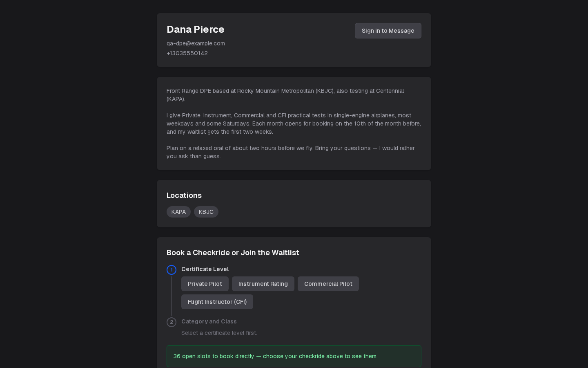588x368 pixels.
Task: Click the qa-dpe@example.com email address
Action: pyautogui.click(x=196, y=43)
